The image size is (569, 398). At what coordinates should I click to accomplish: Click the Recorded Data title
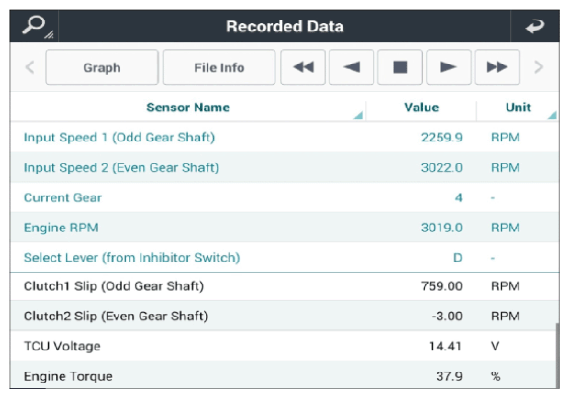[284, 26]
